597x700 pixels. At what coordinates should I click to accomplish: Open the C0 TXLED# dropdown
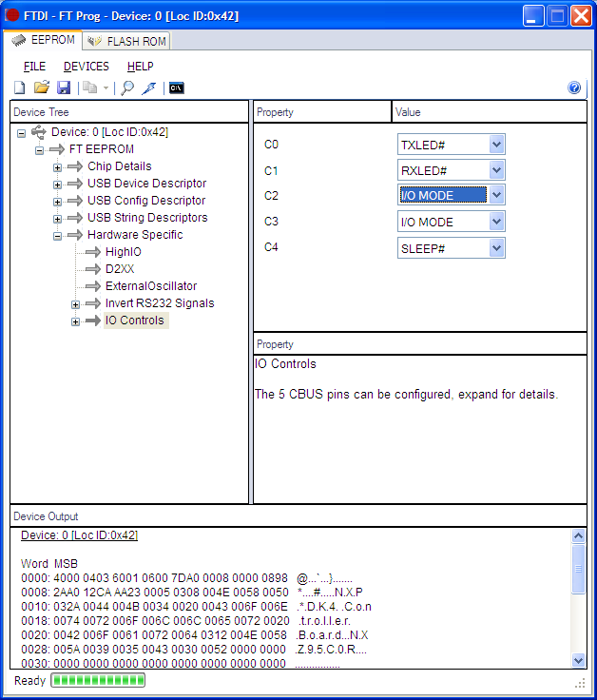(x=496, y=145)
